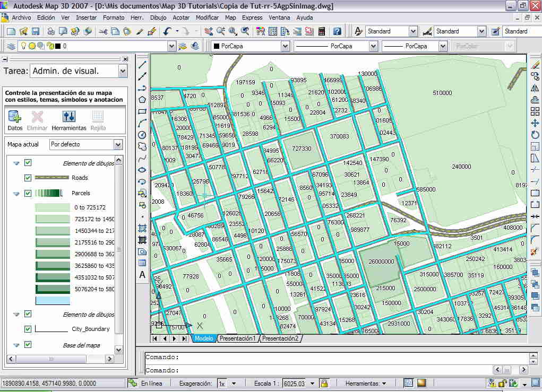Click the Undo arrow icon
This screenshot has height=392, width=542.
[x=167, y=32]
